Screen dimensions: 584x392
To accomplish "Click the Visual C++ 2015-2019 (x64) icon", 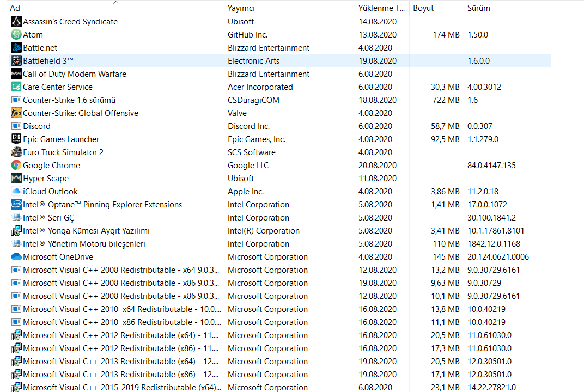I will 16,387.
